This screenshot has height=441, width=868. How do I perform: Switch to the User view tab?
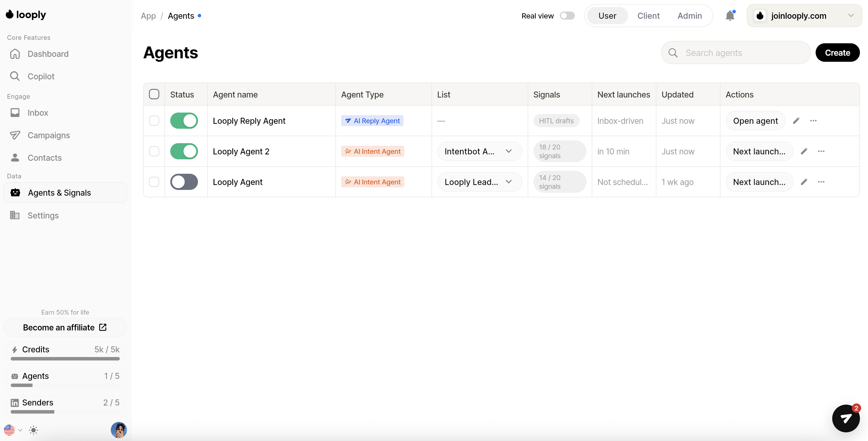[607, 16]
